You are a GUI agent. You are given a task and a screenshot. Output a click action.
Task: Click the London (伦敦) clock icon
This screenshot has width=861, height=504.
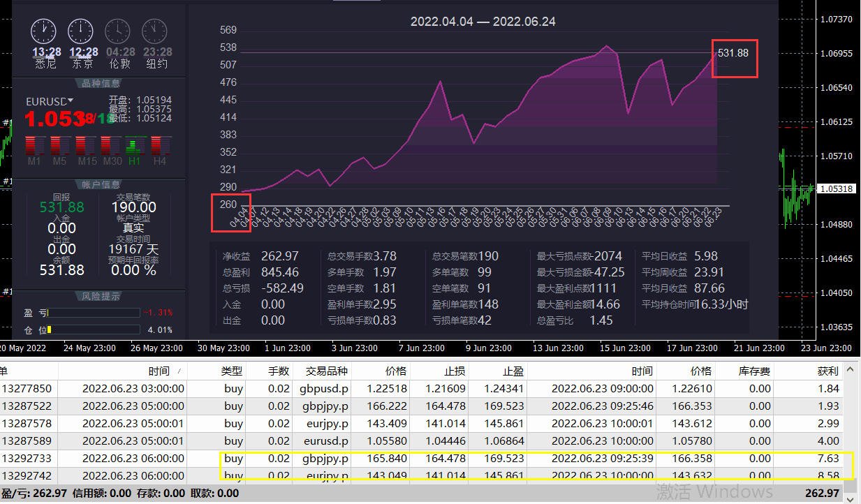(x=117, y=31)
